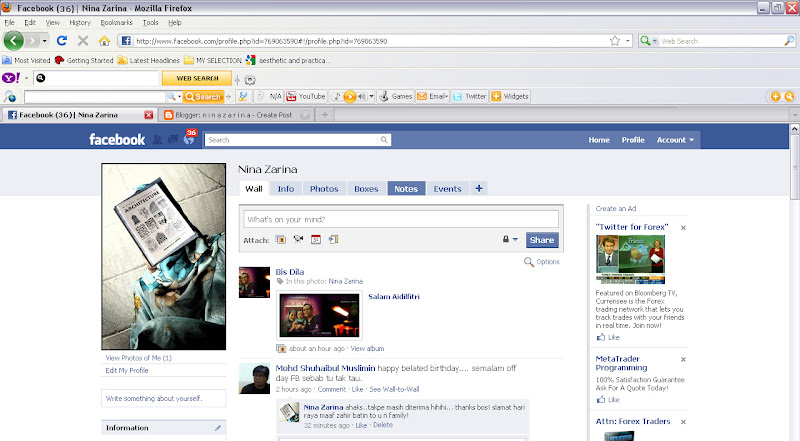800x441 pixels.
Task: Close the Twitter for Forex ad
Action: tap(683, 228)
